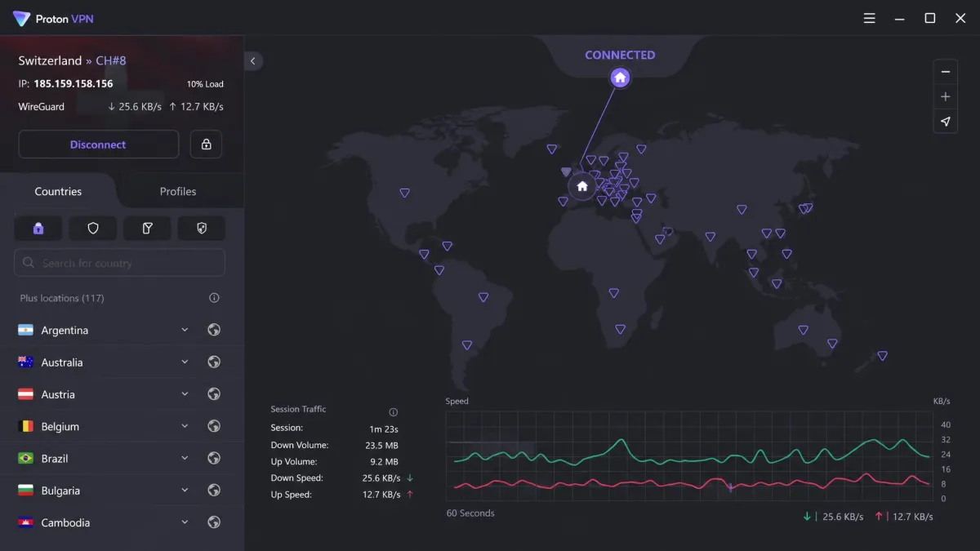The width and height of the screenshot is (980, 551).
Task: Zoom in the map with plus button
Action: (946, 96)
